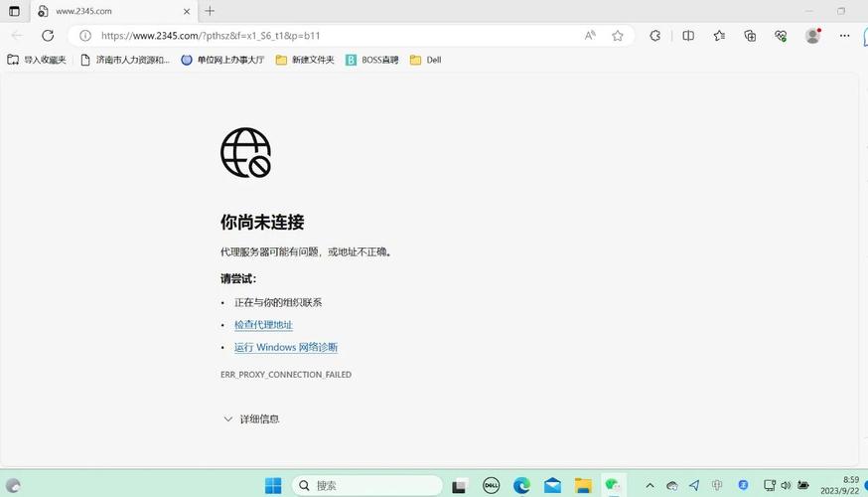This screenshot has height=497, width=868.
Task: Activate the Read aloud icon
Action: coord(590,36)
